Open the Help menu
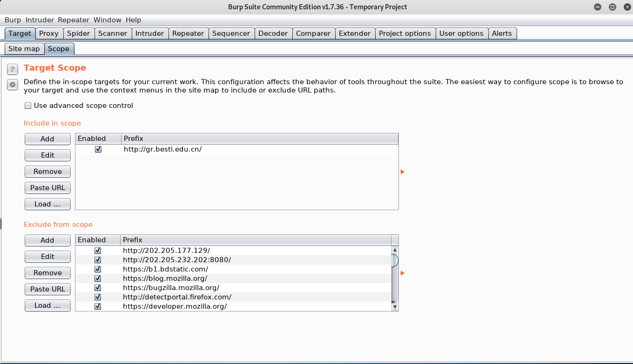This screenshot has height=364, width=633. 133,20
